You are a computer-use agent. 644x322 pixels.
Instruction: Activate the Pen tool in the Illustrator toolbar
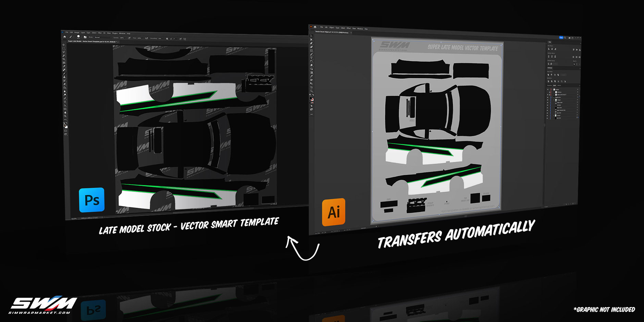(x=311, y=44)
